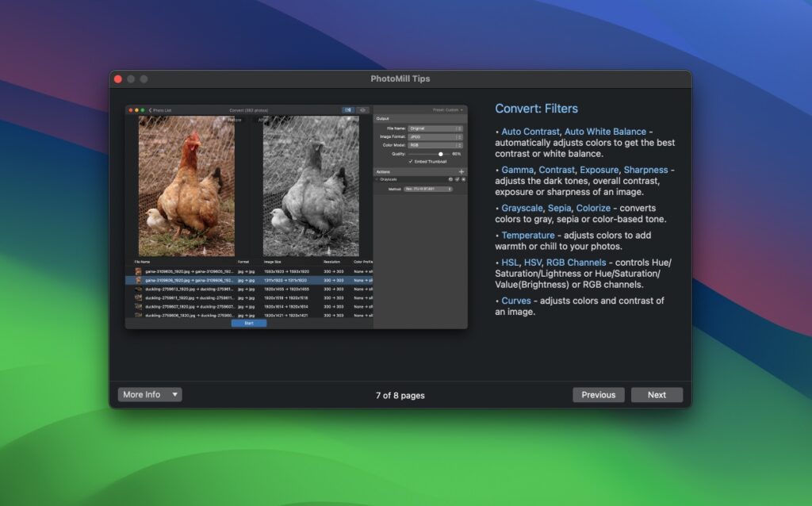Remove the Grayscale action with the X icon

tap(463, 179)
